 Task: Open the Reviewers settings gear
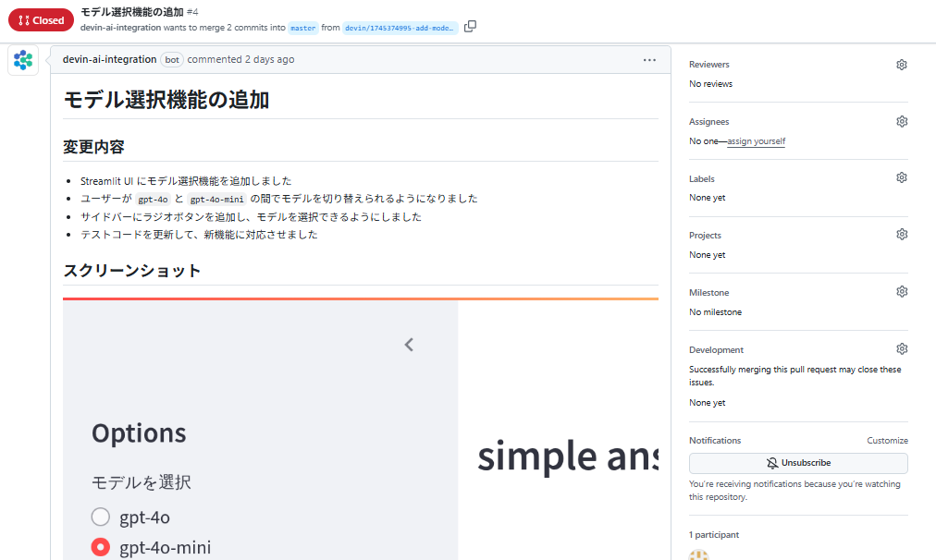pyautogui.click(x=901, y=64)
